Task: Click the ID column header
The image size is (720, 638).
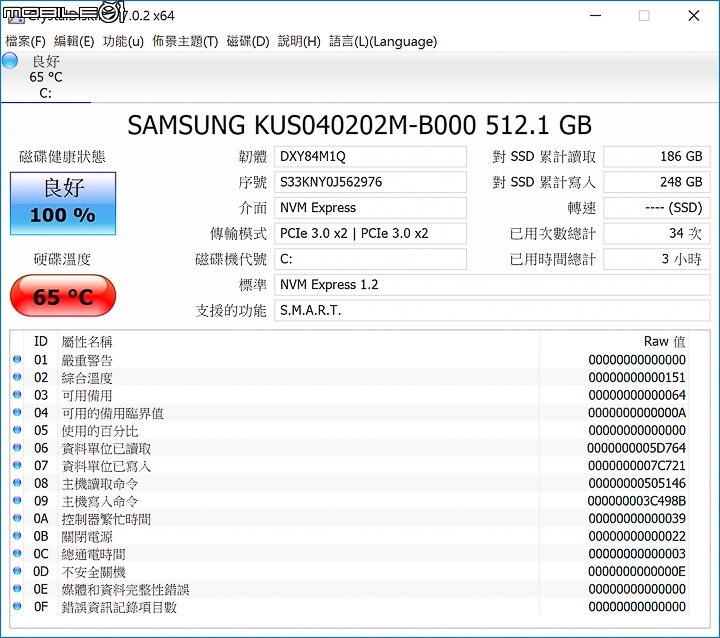Action: (x=41, y=341)
